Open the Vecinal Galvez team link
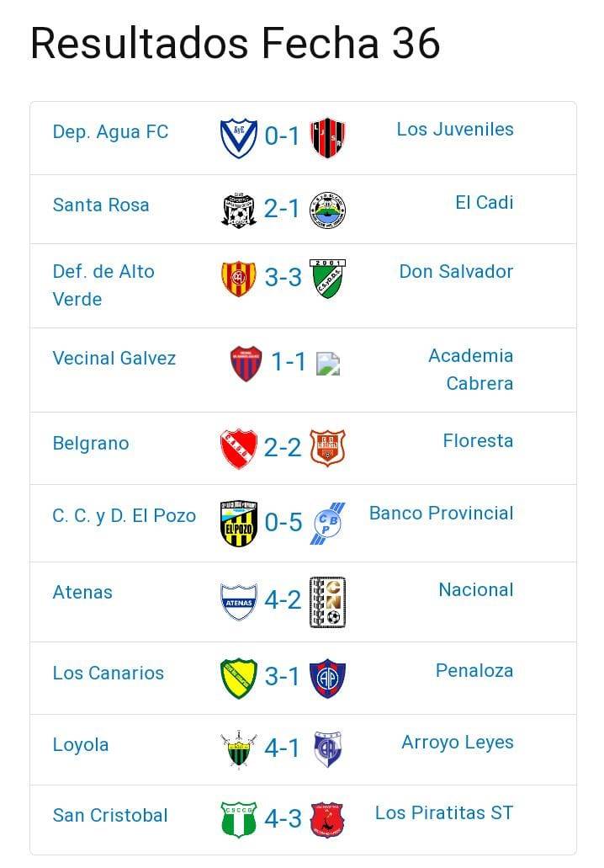The image size is (604, 868). coord(114,359)
